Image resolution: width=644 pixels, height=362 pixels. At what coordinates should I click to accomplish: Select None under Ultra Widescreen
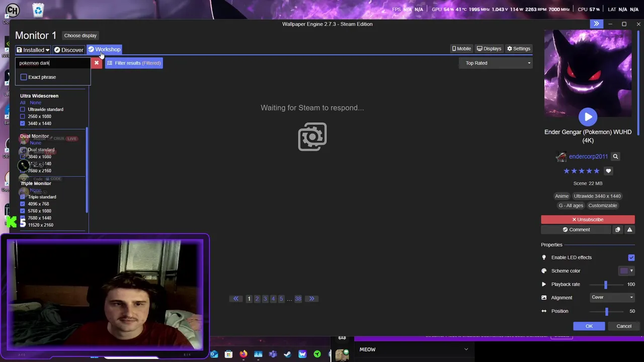(35, 103)
